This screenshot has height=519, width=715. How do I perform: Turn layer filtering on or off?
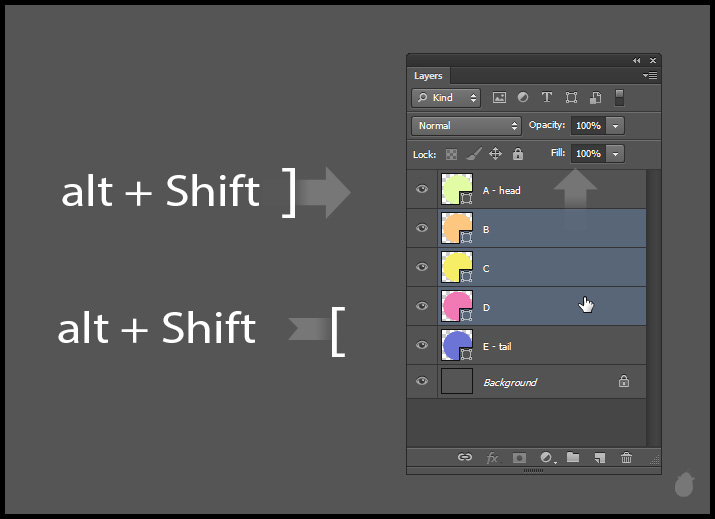coord(619,97)
